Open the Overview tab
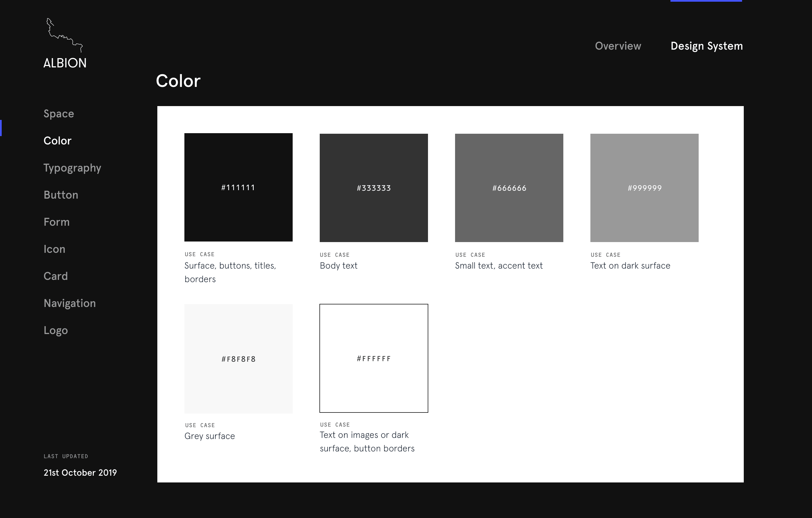This screenshot has width=812, height=518. pyautogui.click(x=618, y=46)
